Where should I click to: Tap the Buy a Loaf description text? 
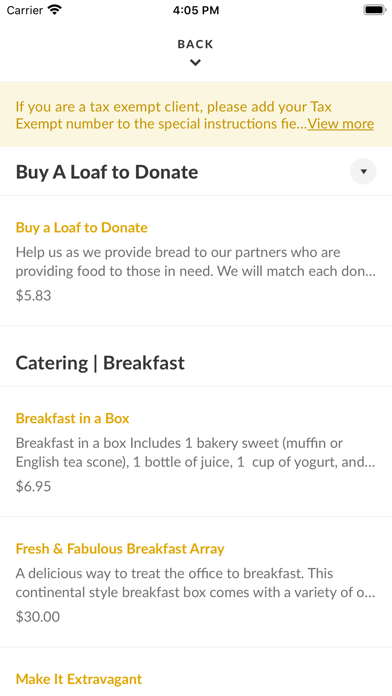point(196,262)
